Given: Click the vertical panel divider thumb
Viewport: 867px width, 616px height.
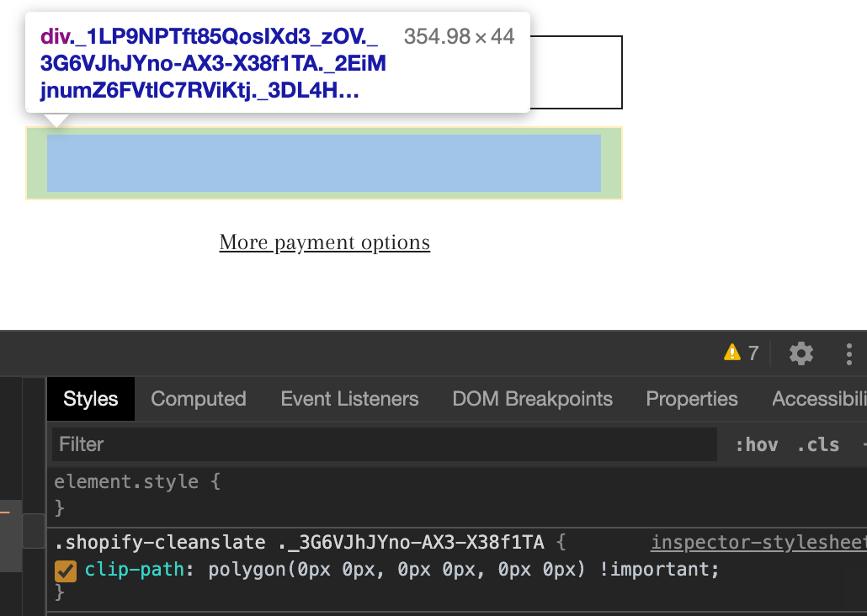Looking at the screenshot, I should click(x=34, y=531).
